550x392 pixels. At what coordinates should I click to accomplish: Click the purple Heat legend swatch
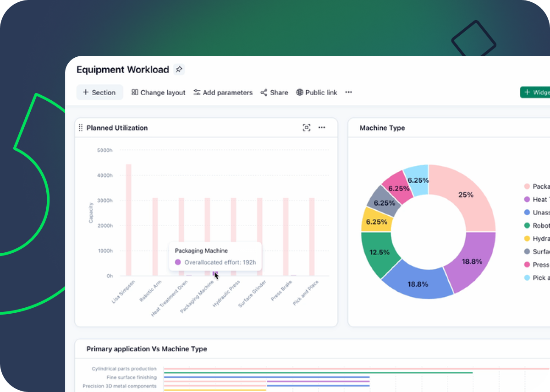(x=527, y=199)
